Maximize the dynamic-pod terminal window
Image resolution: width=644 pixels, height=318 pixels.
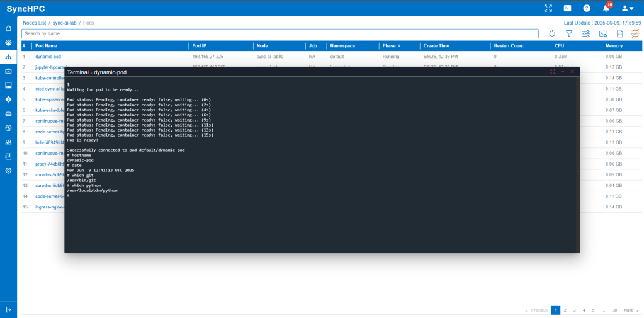pyautogui.click(x=553, y=72)
